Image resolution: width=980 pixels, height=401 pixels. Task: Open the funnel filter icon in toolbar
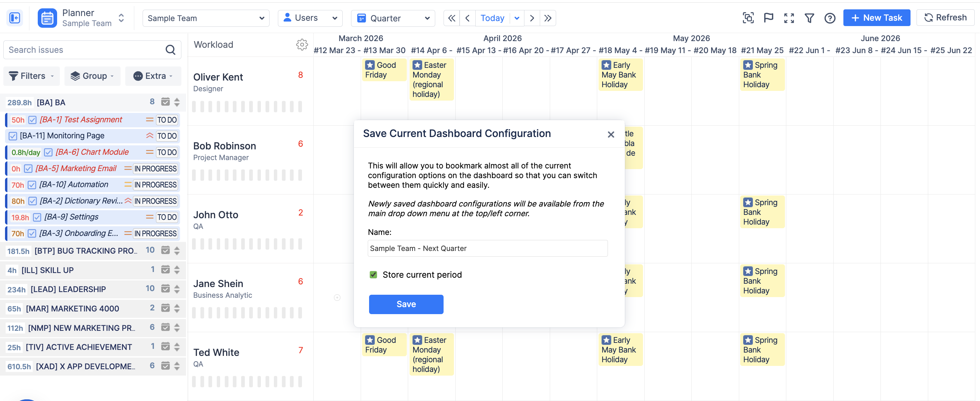[809, 18]
